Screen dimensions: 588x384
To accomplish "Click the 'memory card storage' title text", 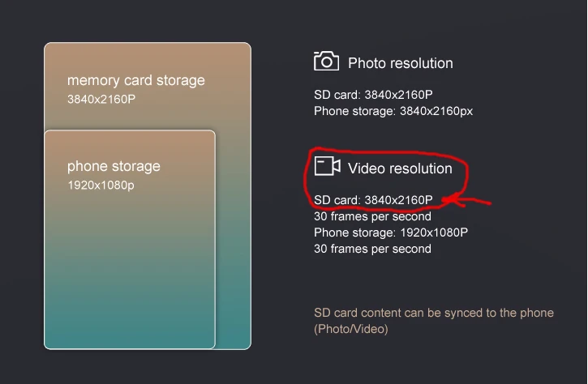I will pos(136,80).
